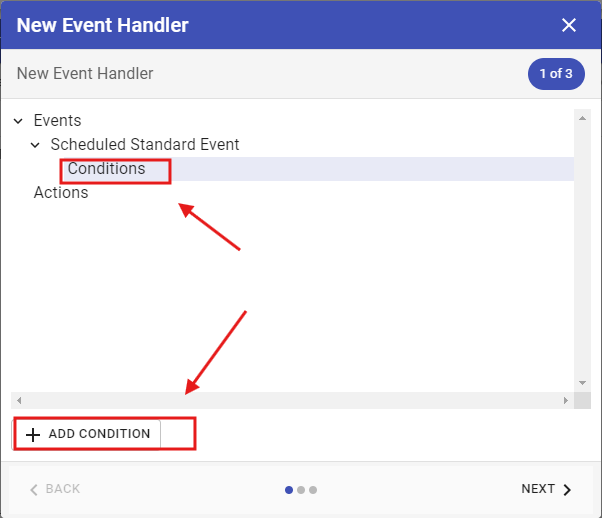Collapse the Events node chevron

click(18, 121)
